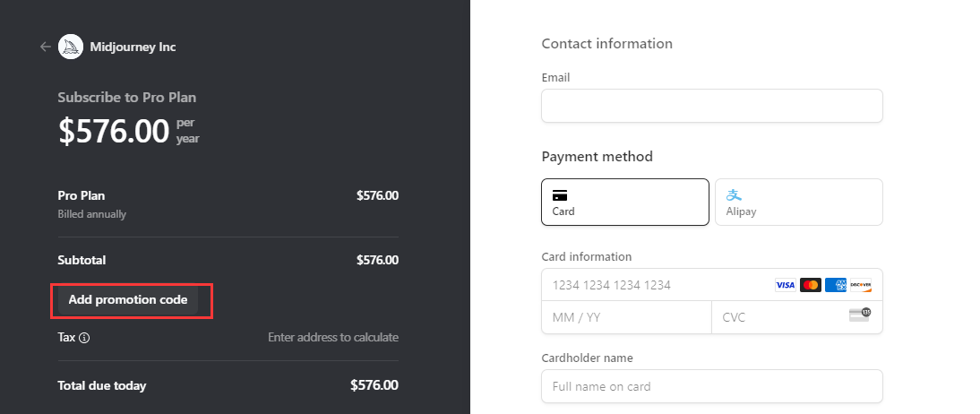Viewport: 980px width, 414px height.
Task: Focus the MM / YY expiry field
Action: [x=626, y=317]
